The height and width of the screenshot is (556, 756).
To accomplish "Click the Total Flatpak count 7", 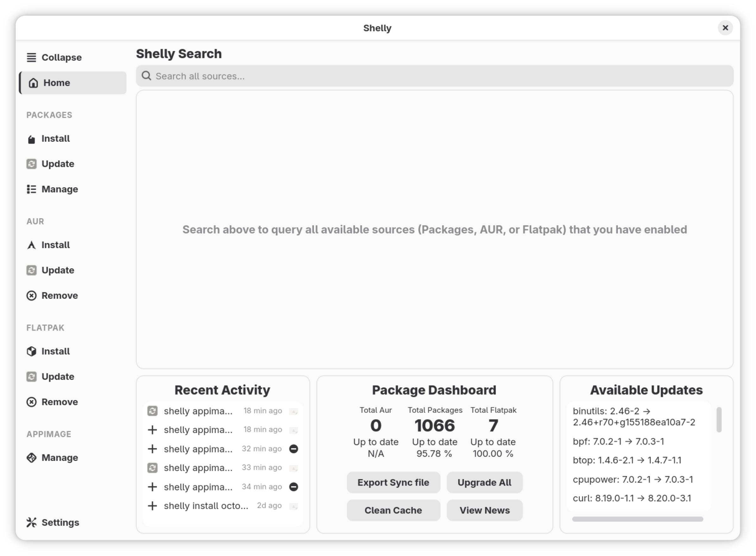I will point(493,426).
